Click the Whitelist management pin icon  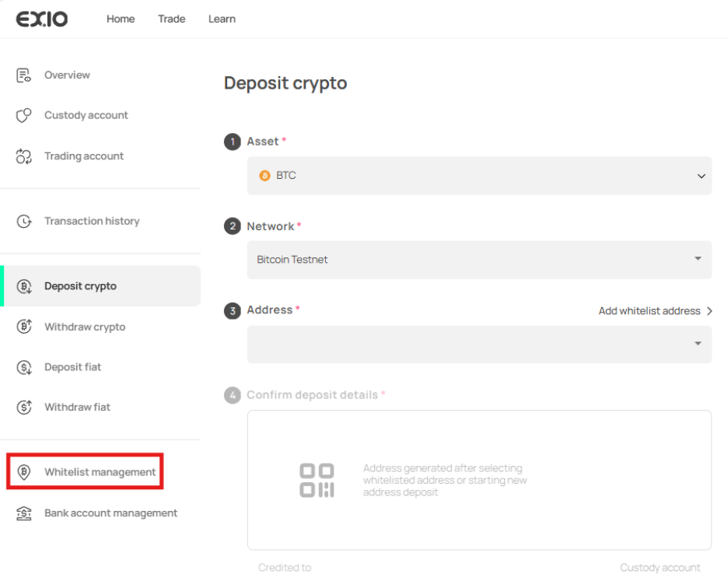23,473
